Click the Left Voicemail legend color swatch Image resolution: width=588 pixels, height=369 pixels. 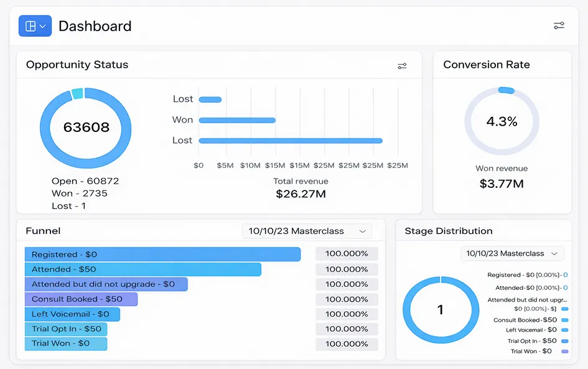564,330
